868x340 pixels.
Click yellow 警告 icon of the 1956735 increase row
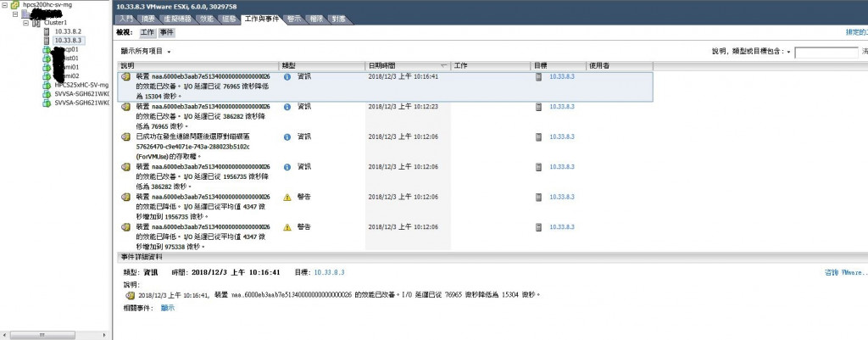click(287, 198)
